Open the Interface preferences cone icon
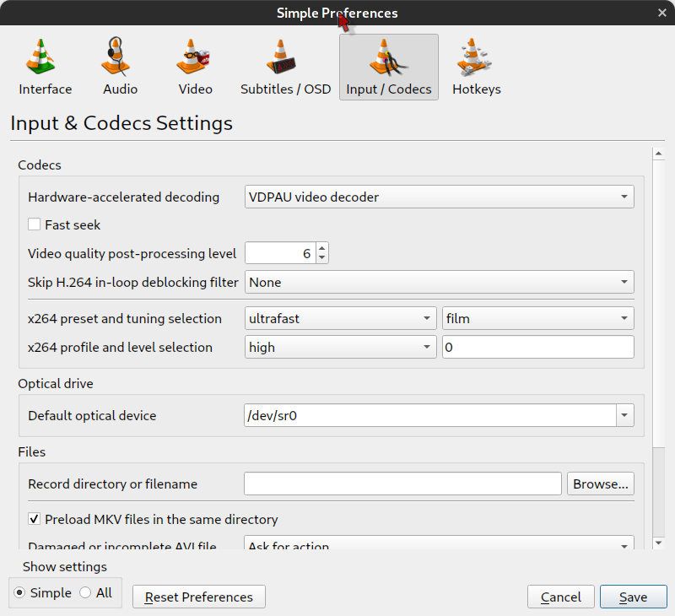 point(40,57)
